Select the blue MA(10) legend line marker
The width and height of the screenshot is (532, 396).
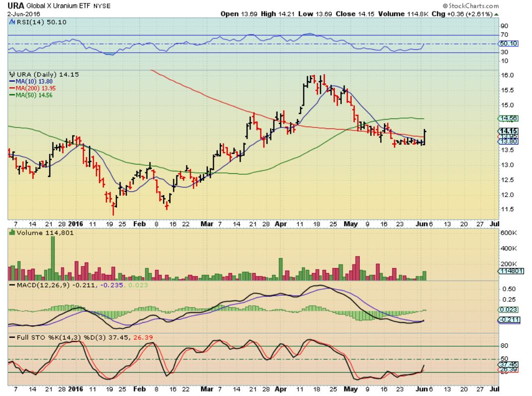(x=12, y=81)
